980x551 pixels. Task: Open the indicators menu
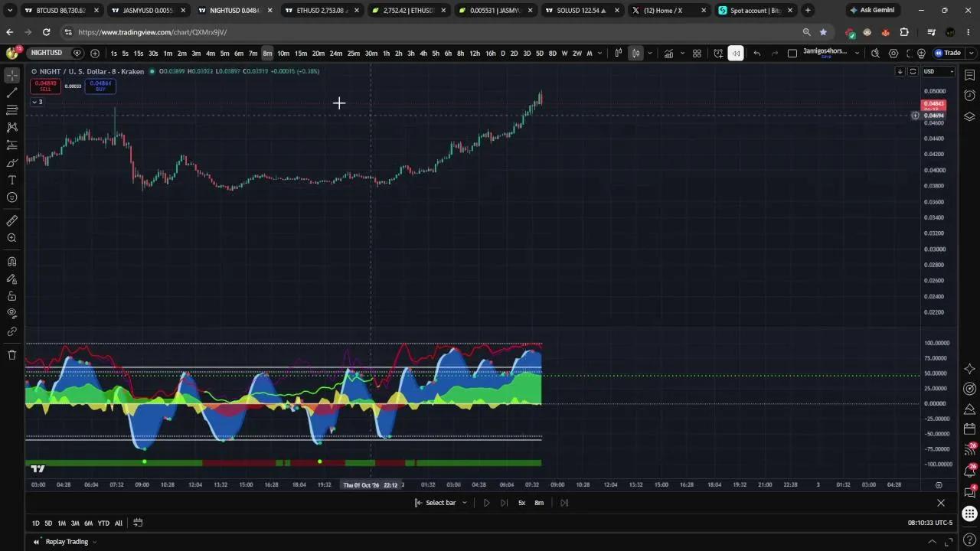pos(668,54)
